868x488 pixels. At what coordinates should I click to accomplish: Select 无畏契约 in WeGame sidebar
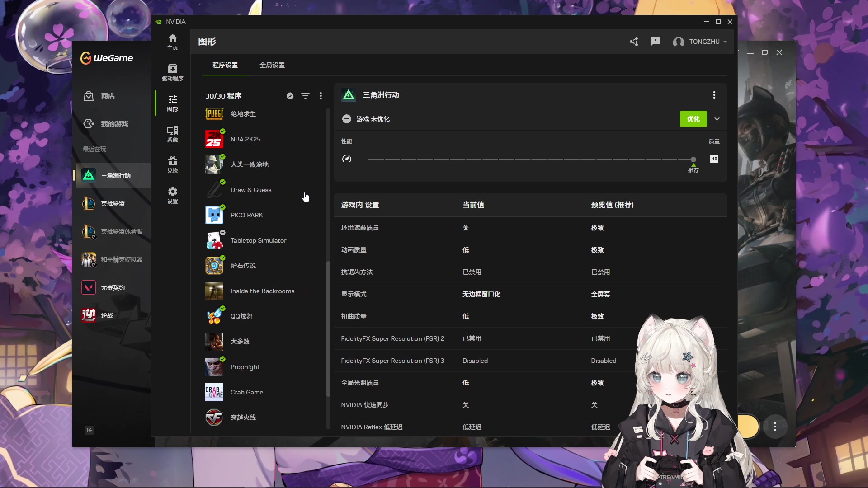point(113,287)
